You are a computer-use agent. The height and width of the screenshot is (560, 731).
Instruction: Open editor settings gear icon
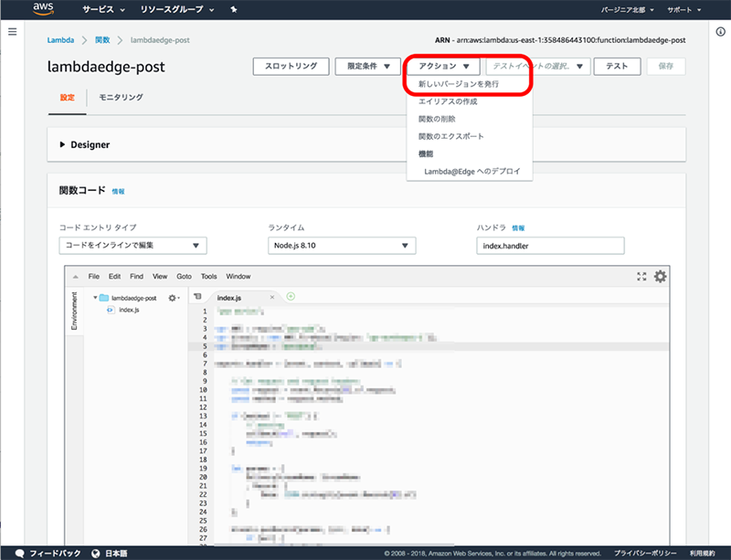click(x=660, y=276)
